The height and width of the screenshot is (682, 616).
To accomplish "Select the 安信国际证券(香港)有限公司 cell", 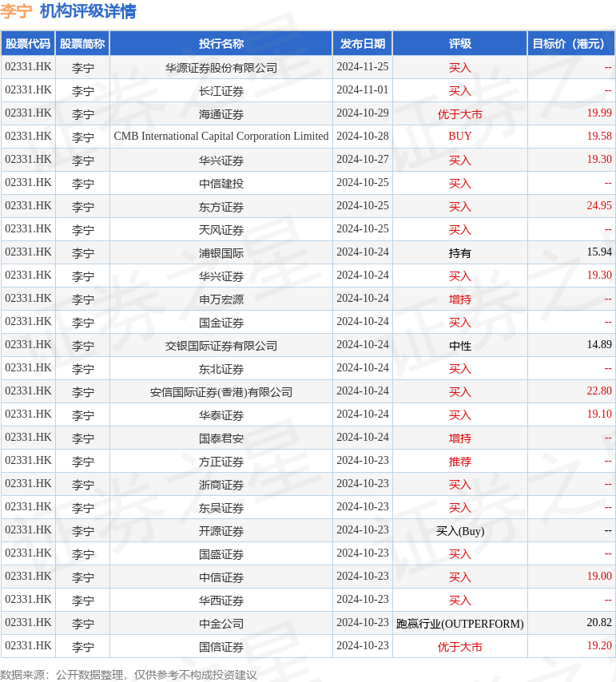I will pyautogui.click(x=221, y=392).
